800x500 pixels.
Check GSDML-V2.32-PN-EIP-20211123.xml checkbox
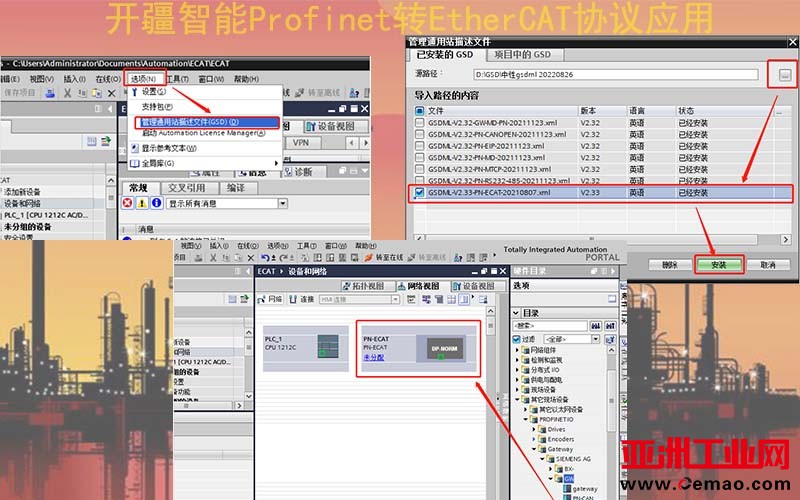pyautogui.click(x=419, y=146)
